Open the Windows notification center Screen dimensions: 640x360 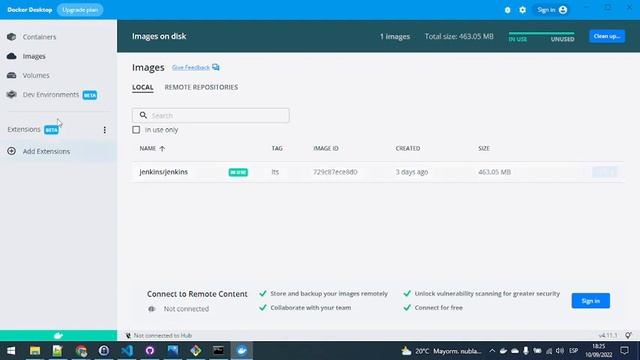(624, 351)
